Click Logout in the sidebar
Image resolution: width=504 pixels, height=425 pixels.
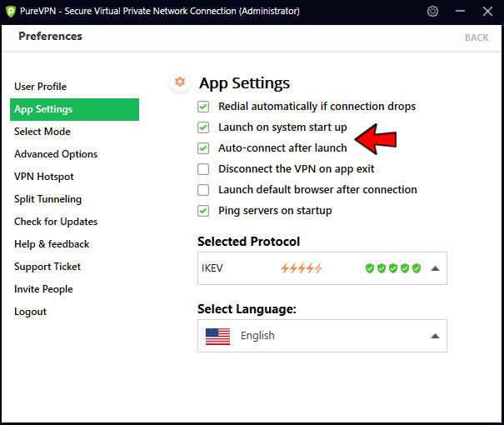coord(31,312)
